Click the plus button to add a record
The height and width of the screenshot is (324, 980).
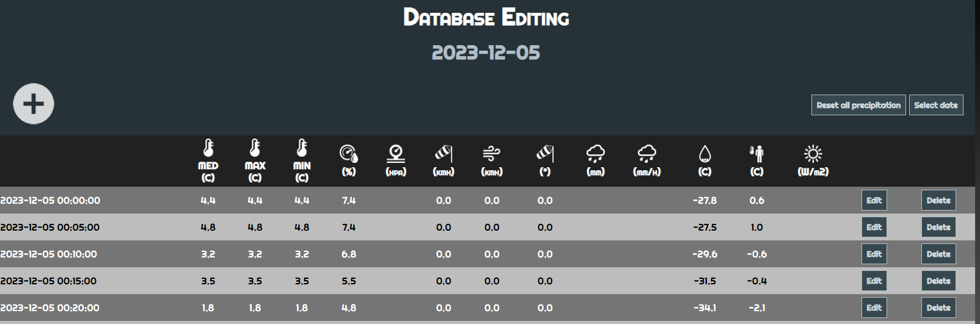tap(34, 104)
